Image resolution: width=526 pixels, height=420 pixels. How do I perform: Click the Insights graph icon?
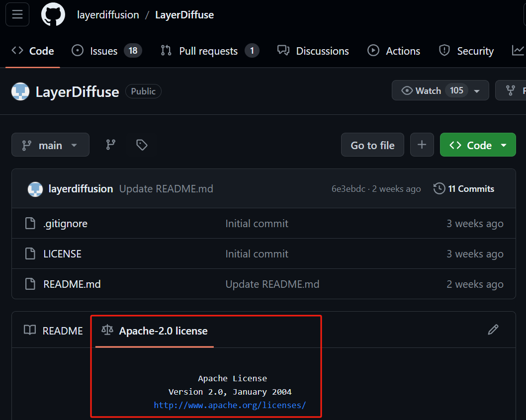tap(518, 51)
